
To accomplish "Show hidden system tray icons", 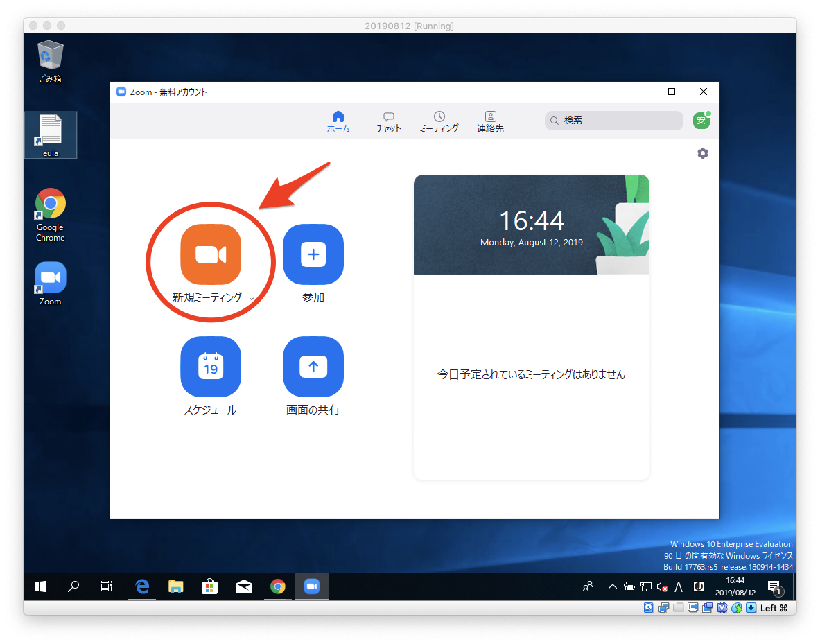I will (612, 586).
